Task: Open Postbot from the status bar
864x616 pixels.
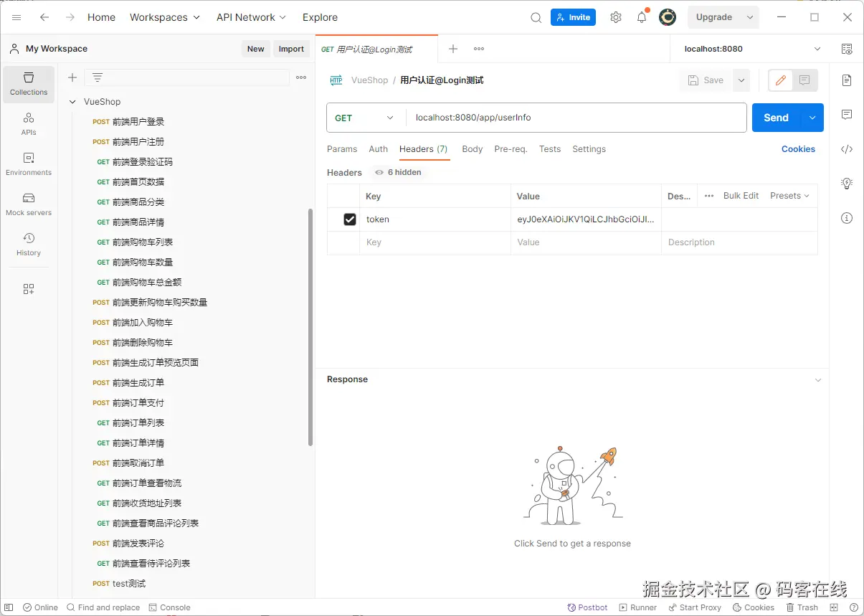Action: pos(587,607)
